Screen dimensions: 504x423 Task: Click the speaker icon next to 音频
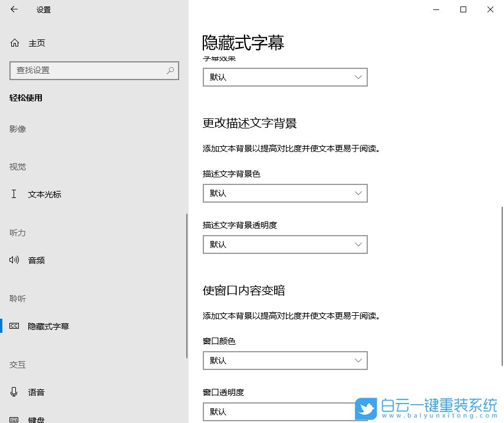click(x=14, y=260)
